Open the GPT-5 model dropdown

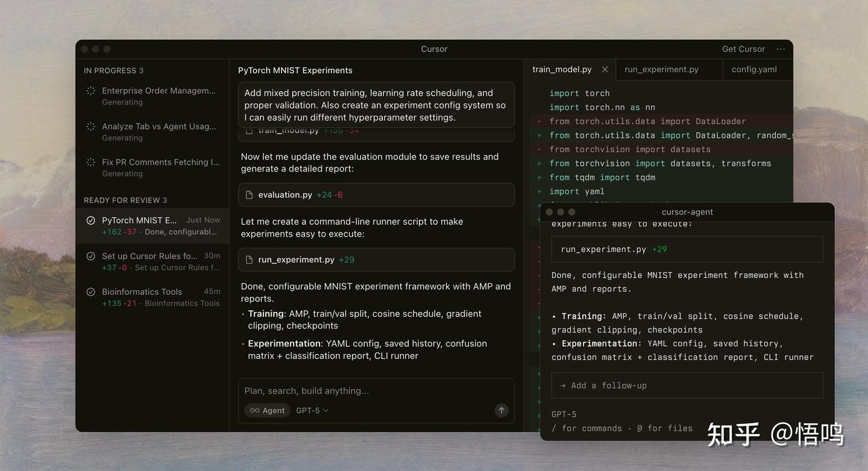[x=312, y=411]
